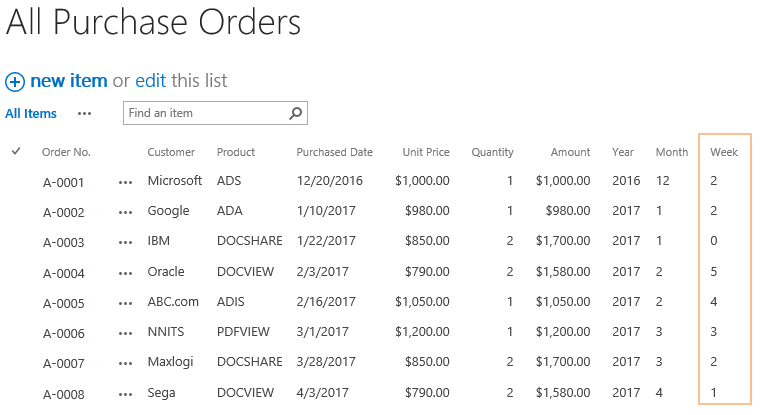Open ellipsis menu for order A-0003
This screenshot has height=415, width=762.
125,242
